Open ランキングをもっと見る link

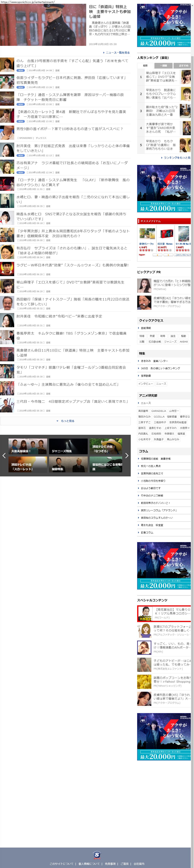(176, 157)
